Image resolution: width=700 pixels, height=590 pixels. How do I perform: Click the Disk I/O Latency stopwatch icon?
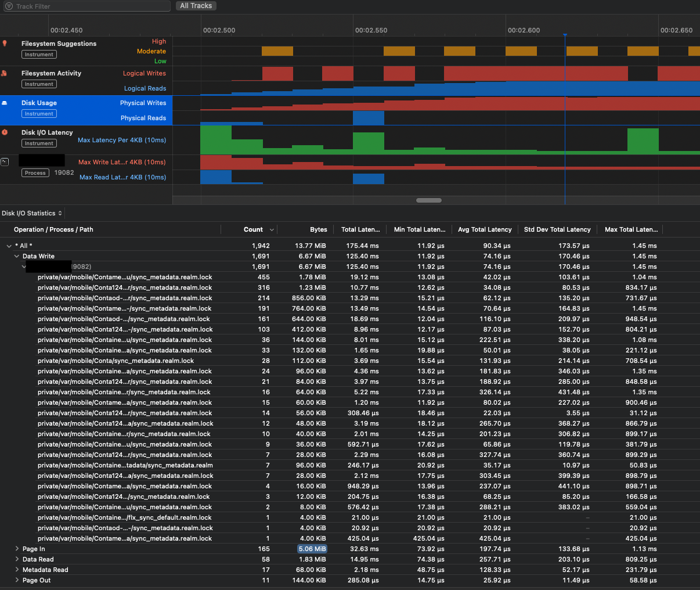tap(5, 132)
